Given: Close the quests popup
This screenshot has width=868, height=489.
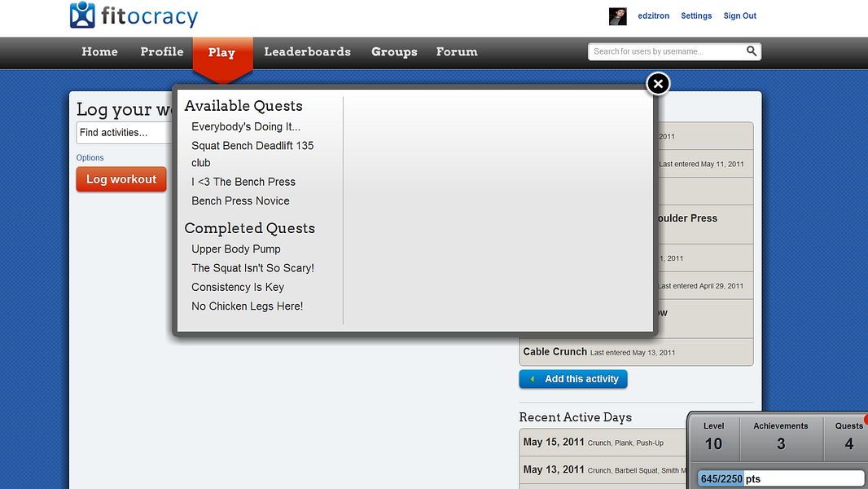Looking at the screenshot, I should tap(658, 84).
